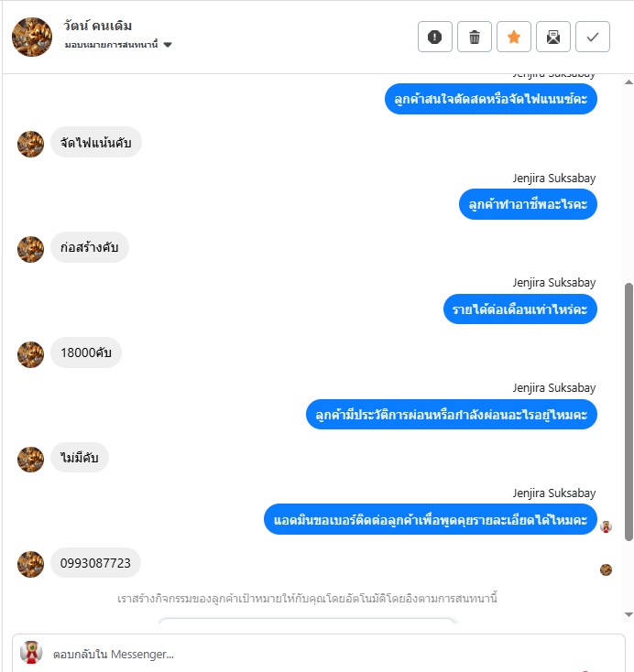This screenshot has width=634, height=672.
Task: Click the customer name วัฒน์ คนเดิม
Action: click(x=98, y=26)
